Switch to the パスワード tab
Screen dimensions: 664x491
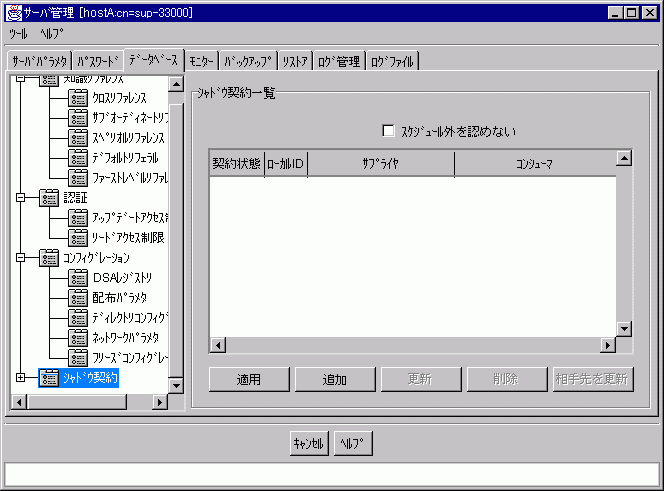point(98,62)
